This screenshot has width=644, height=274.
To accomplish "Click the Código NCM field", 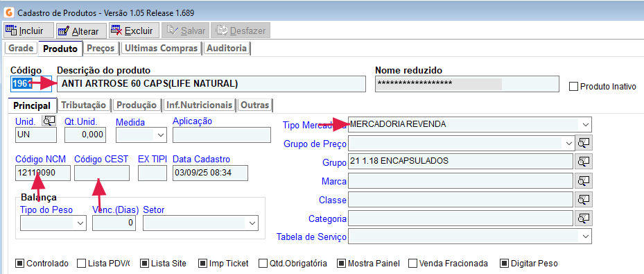I will click(x=43, y=173).
